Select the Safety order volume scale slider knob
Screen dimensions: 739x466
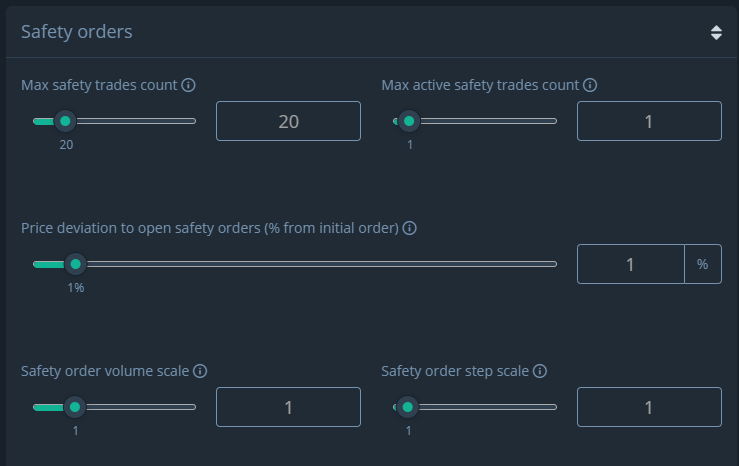[x=75, y=407]
